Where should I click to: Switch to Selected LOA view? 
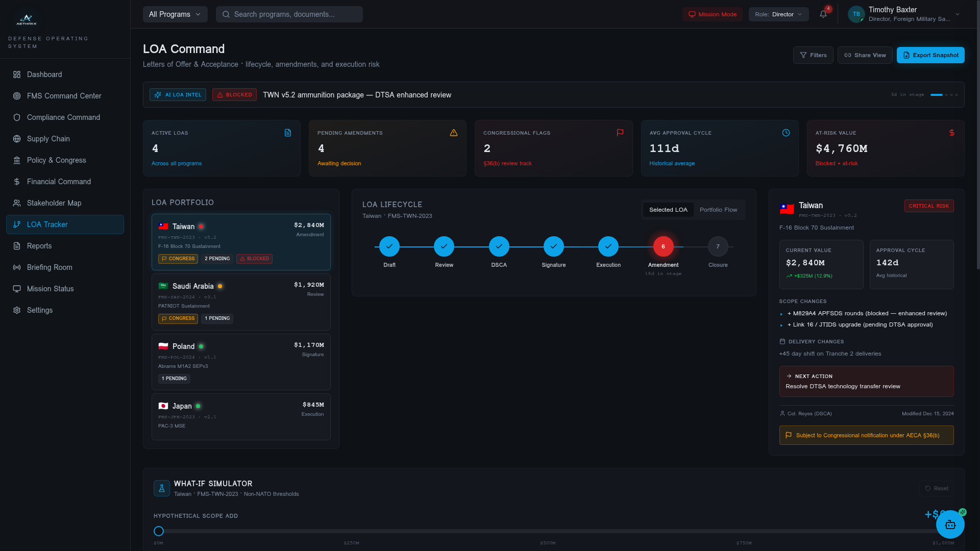pos(668,210)
